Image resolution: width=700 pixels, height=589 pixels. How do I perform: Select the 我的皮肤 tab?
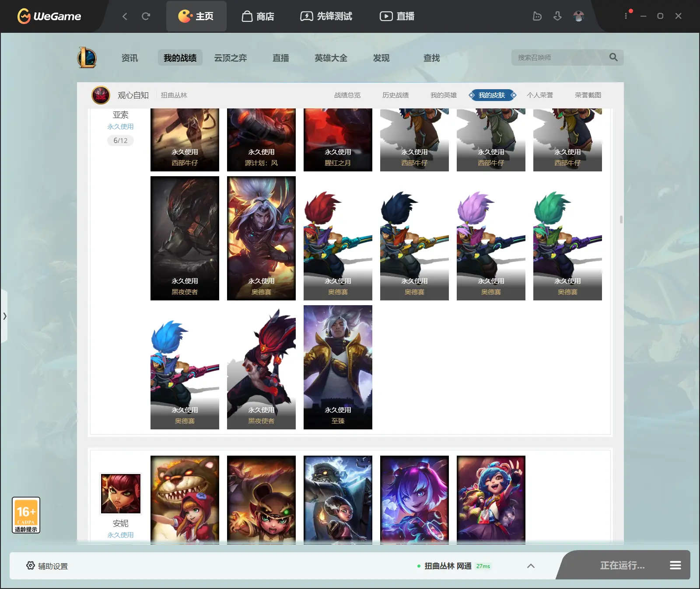pos(492,95)
